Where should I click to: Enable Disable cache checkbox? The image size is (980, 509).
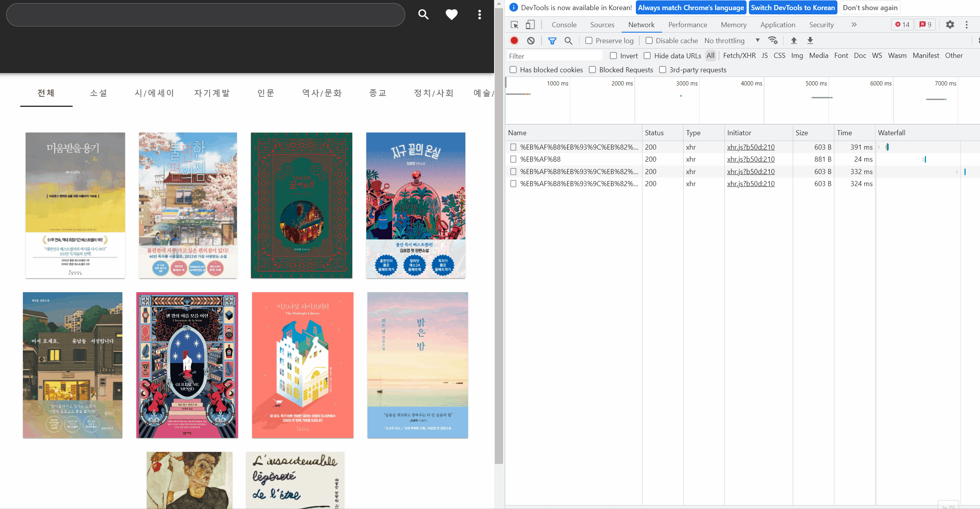tap(649, 40)
